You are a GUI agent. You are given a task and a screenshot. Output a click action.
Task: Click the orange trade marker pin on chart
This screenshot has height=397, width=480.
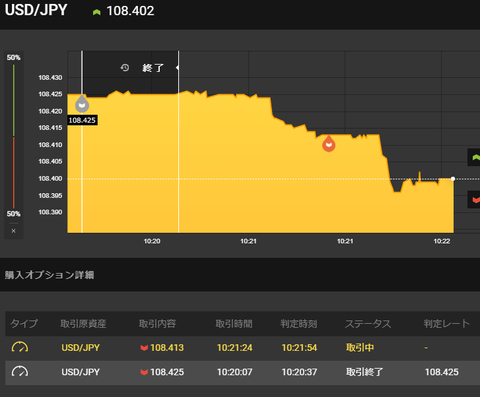coord(329,144)
